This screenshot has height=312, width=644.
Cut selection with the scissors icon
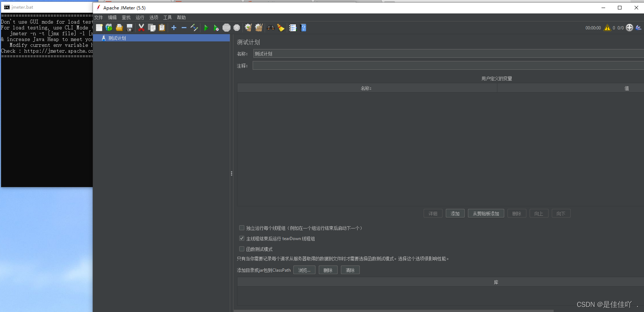point(141,28)
